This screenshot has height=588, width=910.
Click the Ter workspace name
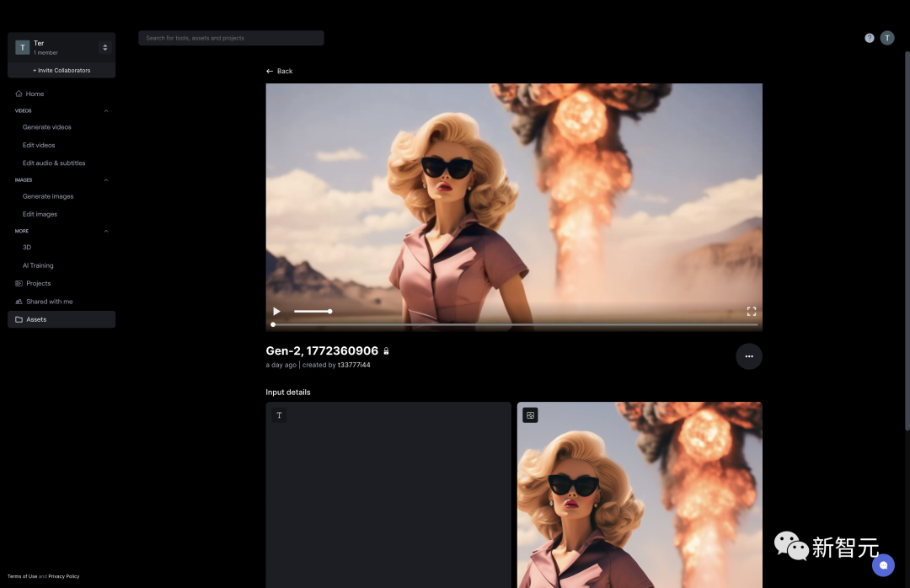(39, 43)
